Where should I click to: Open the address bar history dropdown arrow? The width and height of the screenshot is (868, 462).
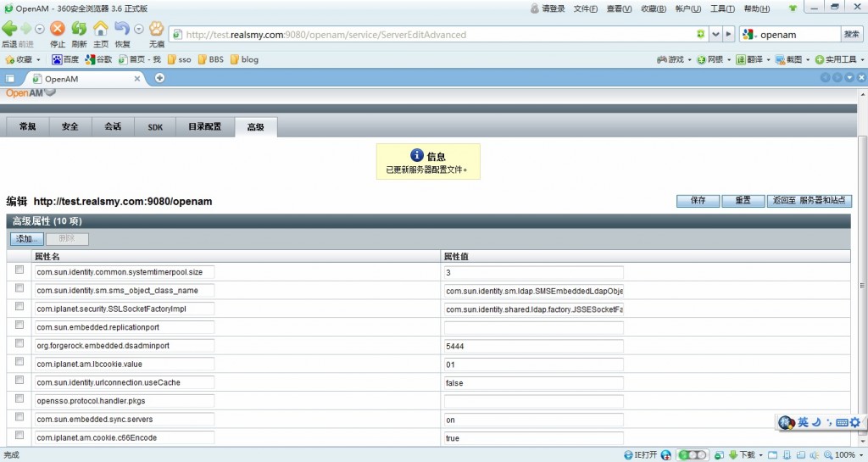click(715, 34)
